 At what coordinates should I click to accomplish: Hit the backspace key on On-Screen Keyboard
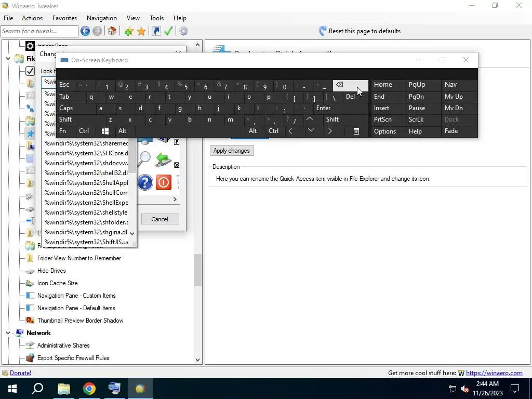[x=351, y=85]
